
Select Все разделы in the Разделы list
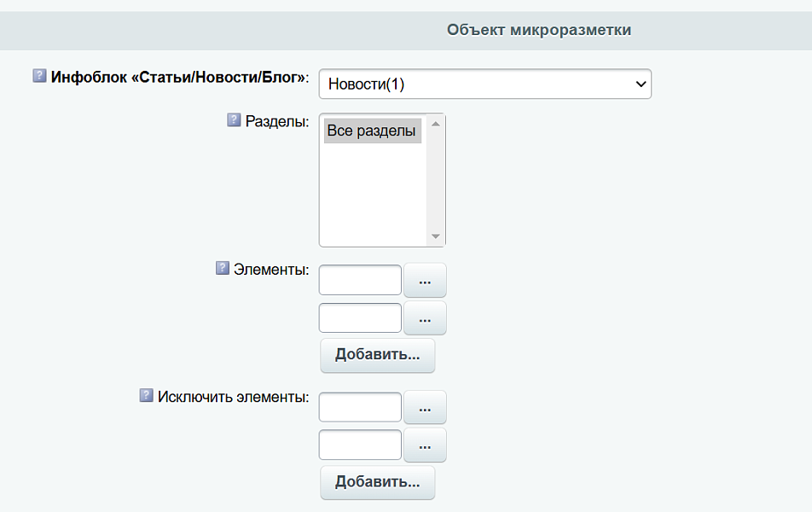click(373, 130)
